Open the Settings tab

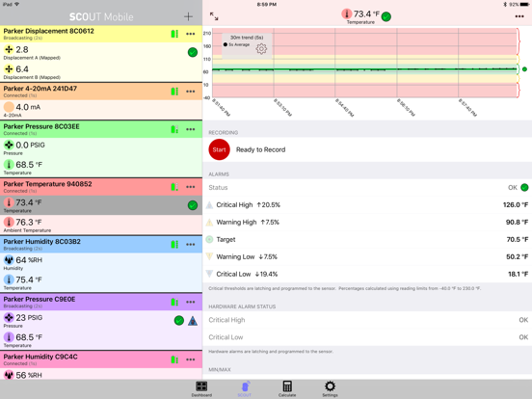(x=330, y=388)
